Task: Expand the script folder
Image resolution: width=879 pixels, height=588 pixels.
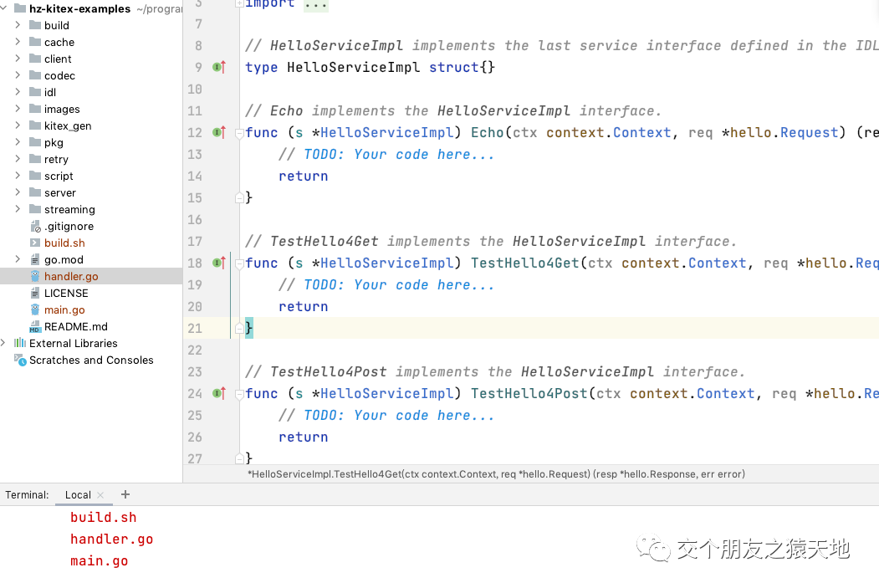Action: point(18,176)
